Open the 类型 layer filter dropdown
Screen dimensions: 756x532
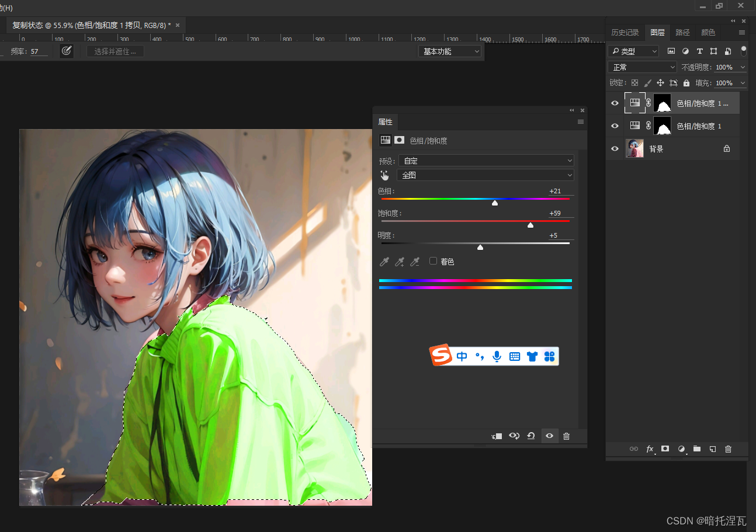(x=633, y=51)
